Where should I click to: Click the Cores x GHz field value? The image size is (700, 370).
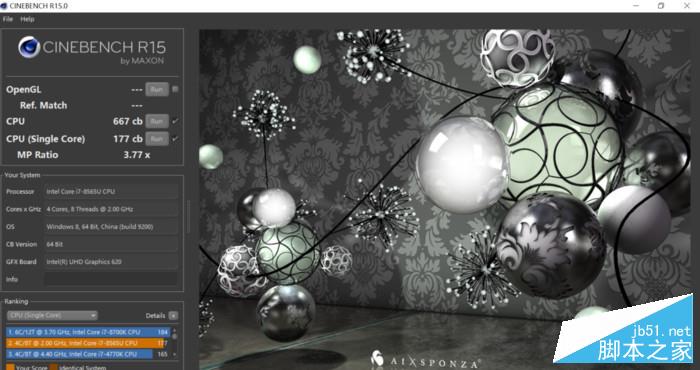[x=111, y=209]
